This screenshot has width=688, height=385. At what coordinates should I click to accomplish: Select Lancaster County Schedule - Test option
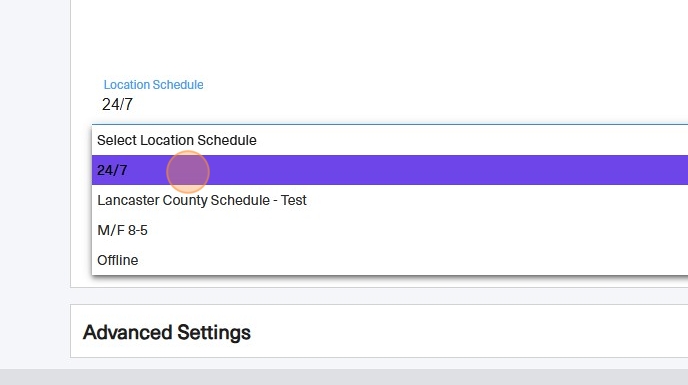pos(390,200)
